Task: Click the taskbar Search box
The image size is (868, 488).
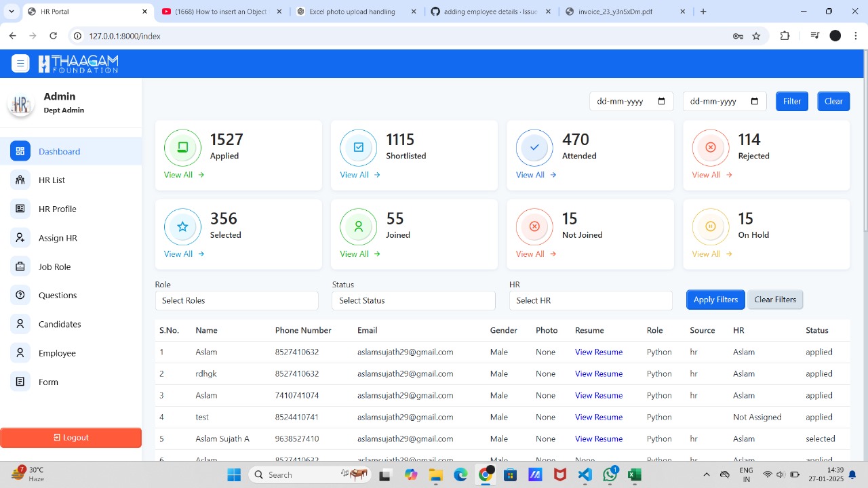Action: tap(309, 474)
